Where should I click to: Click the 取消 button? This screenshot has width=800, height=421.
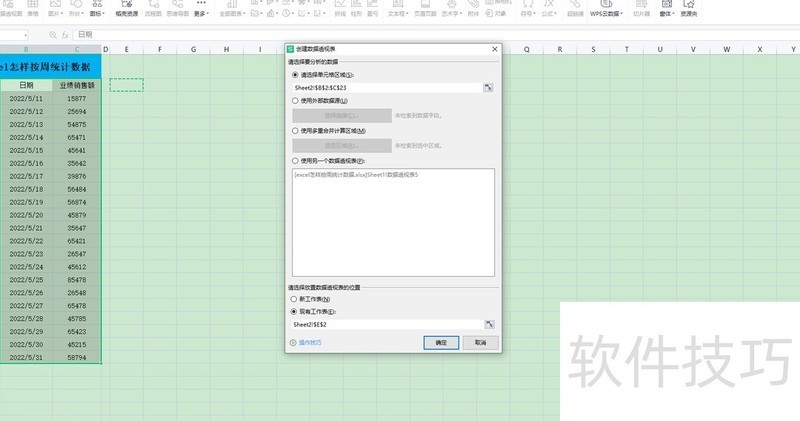(480, 342)
